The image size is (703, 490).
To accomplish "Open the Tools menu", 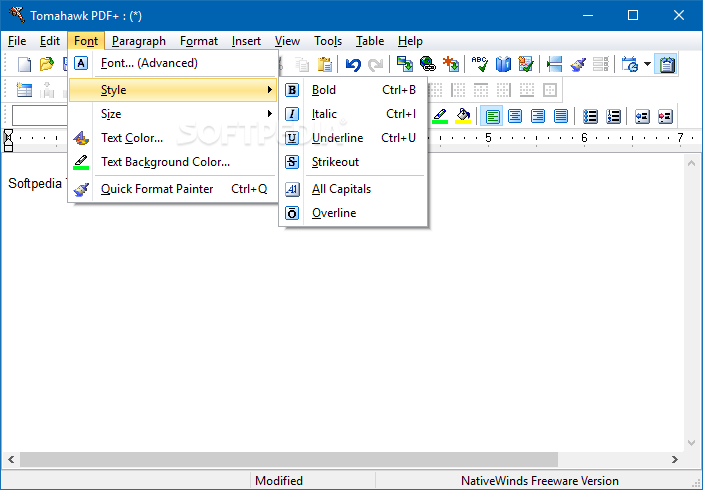I will pyautogui.click(x=328, y=41).
